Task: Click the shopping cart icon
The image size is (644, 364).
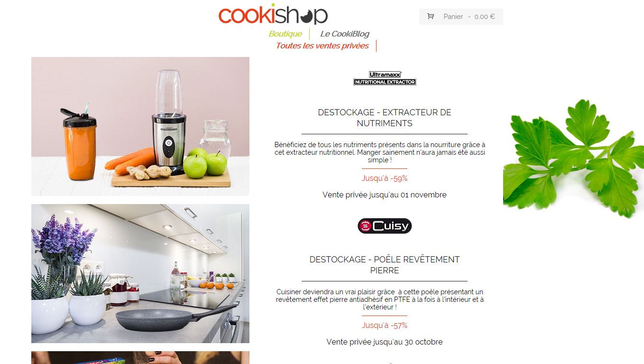Action: [x=431, y=16]
